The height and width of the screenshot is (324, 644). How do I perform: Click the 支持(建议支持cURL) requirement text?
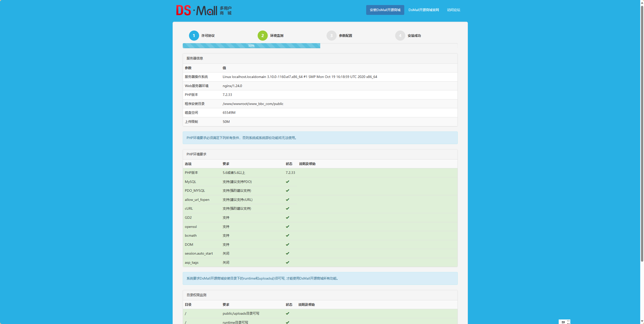(x=237, y=200)
